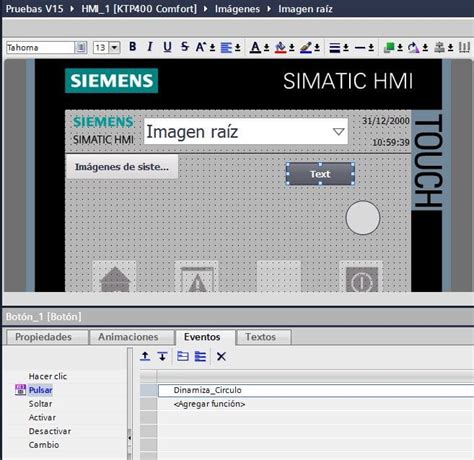474x460 pixels.
Task: Click the time field 10:59:39 on the HMI
Action: click(x=391, y=143)
